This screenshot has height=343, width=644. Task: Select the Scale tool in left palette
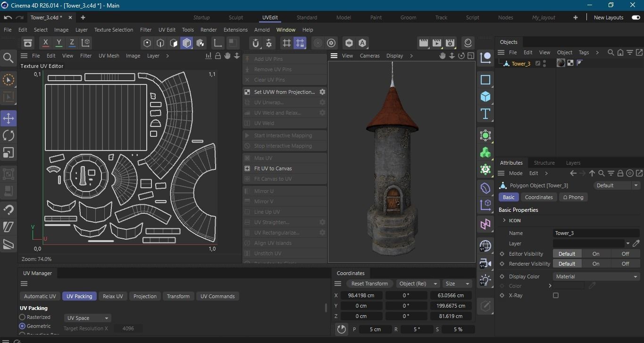pos(8,152)
